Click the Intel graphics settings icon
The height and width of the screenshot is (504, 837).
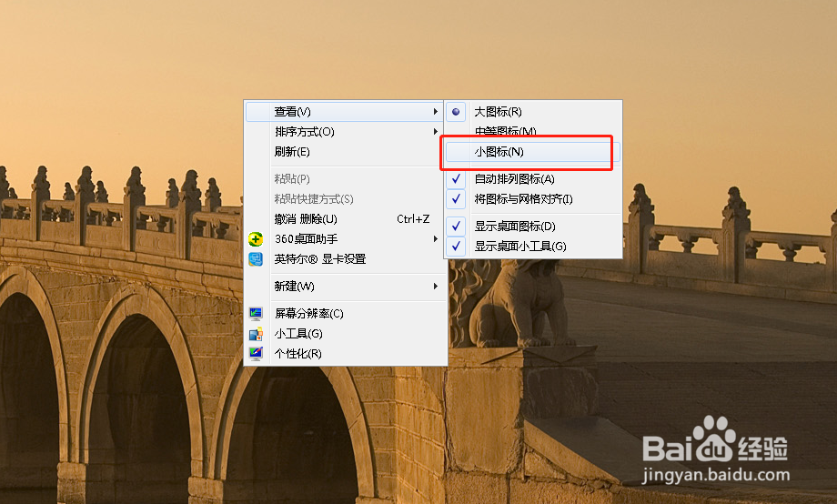click(x=256, y=259)
